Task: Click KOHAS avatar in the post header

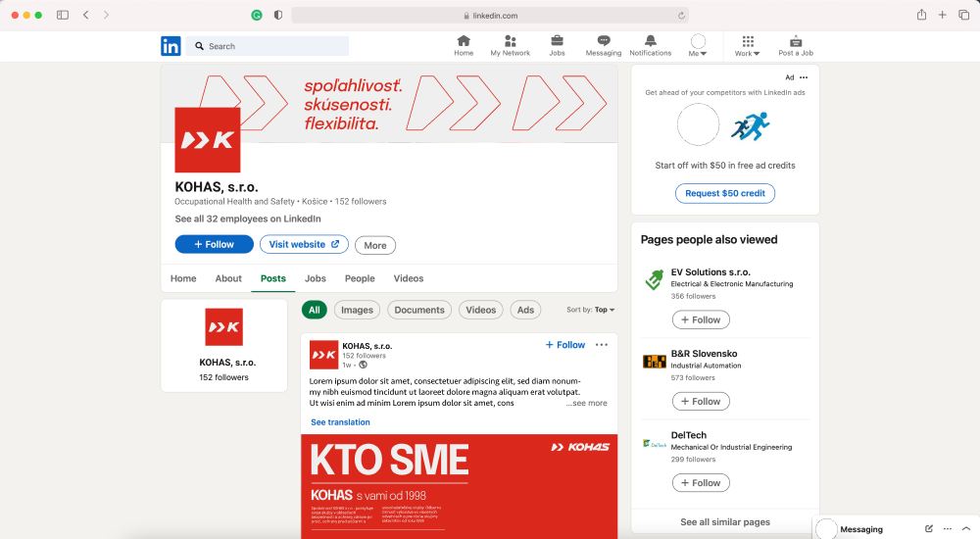Action: (x=323, y=355)
